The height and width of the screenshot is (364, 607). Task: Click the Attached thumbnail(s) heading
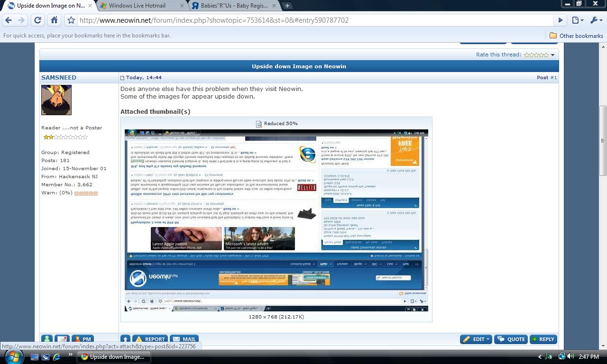click(x=156, y=112)
